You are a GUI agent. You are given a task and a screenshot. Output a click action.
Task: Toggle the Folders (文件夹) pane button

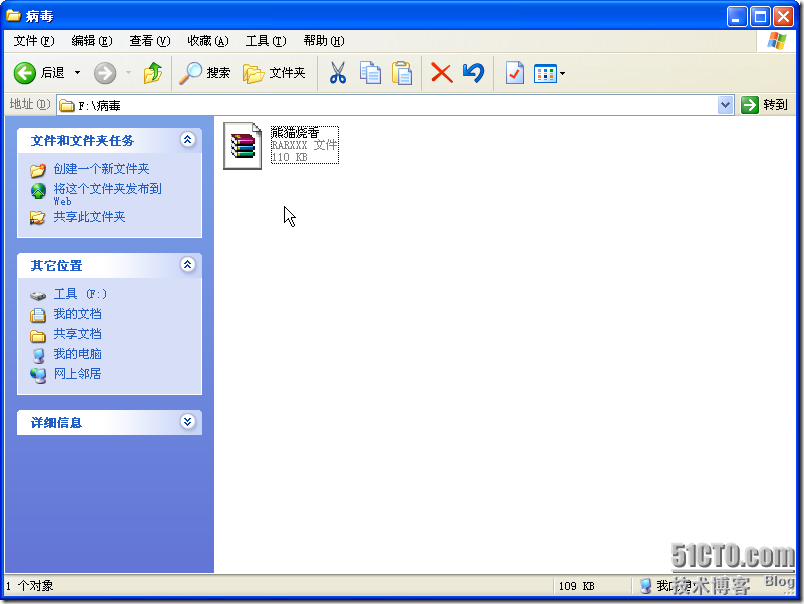274,73
